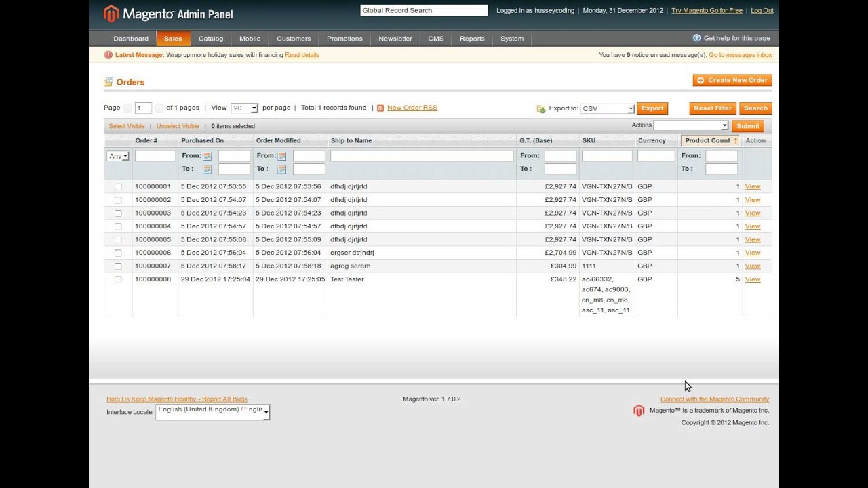The image size is (868, 488).
Task: Click the Ship to Name filter field
Action: tap(422, 156)
